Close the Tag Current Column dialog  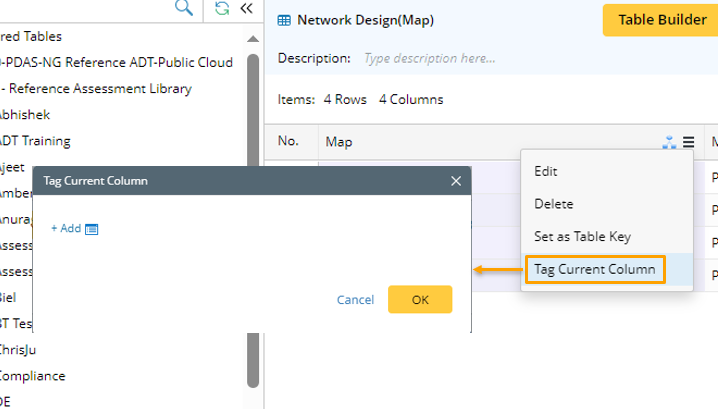pos(456,181)
